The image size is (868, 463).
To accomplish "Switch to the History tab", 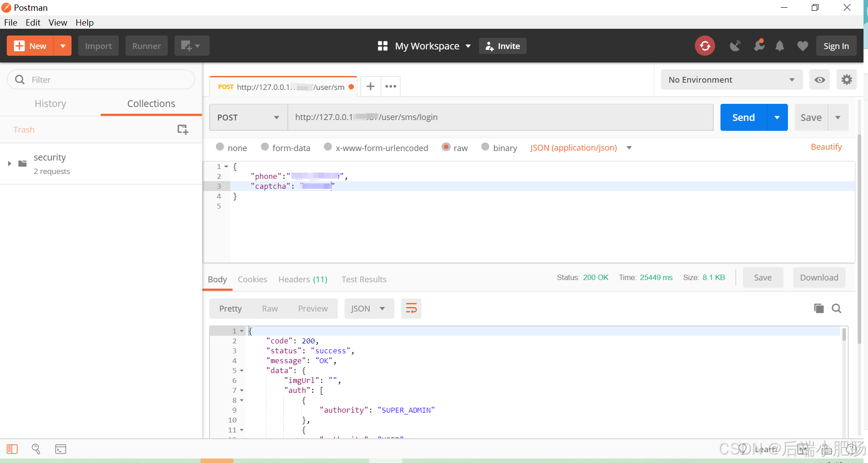I will click(x=50, y=104).
